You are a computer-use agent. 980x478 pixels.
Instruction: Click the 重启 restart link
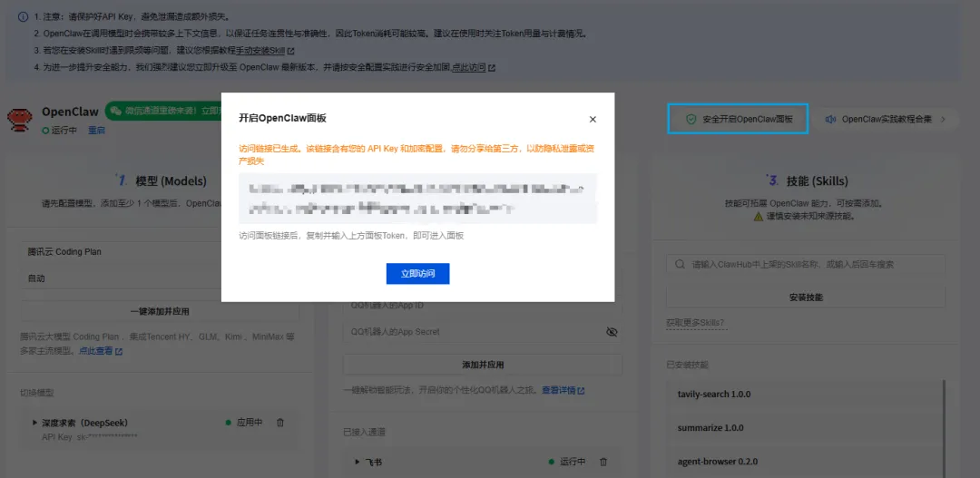pyautogui.click(x=96, y=131)
